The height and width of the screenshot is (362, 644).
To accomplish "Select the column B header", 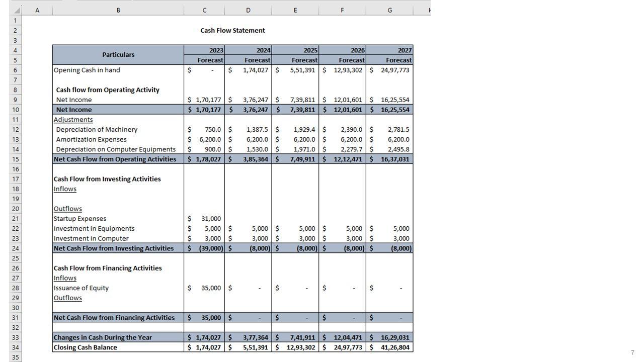I will coord(118,10).
